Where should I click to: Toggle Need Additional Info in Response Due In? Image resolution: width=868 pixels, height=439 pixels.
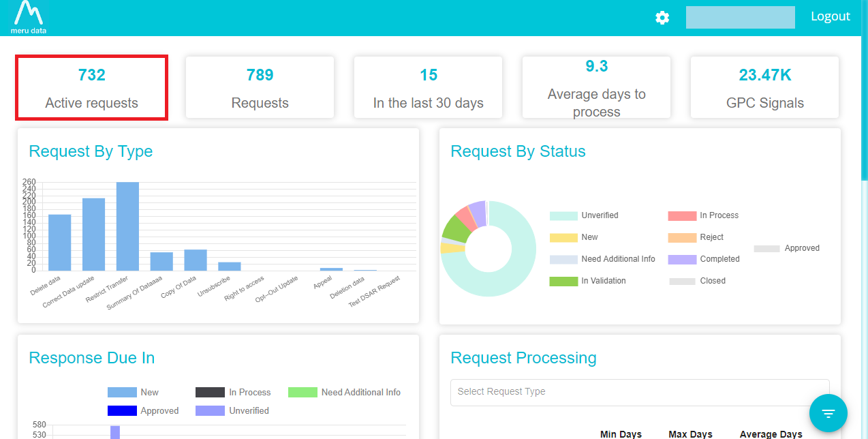point(345,393)
